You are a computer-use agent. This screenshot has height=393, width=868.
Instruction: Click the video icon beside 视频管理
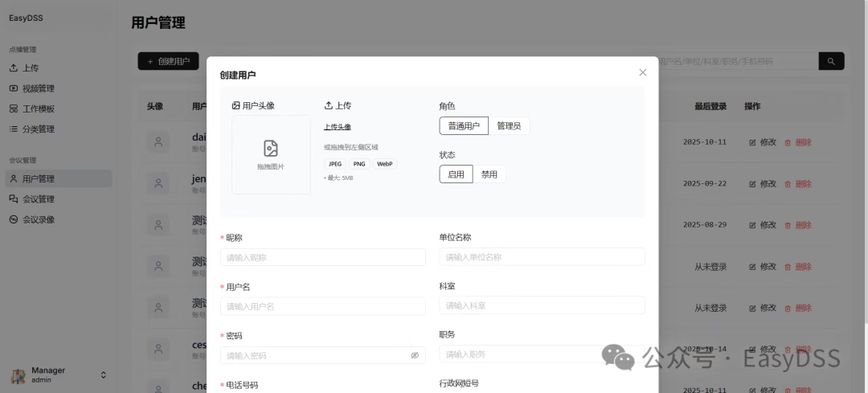point(14,88)
